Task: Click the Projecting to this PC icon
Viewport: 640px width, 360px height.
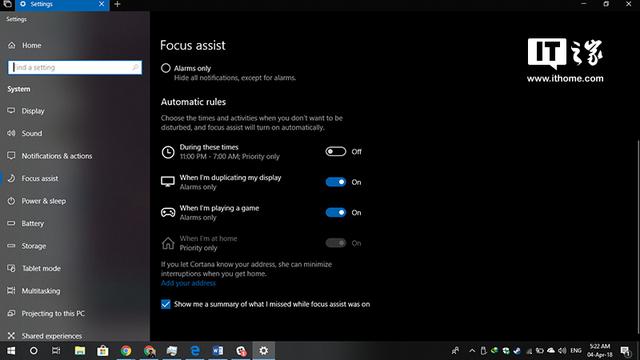Action: tap(11, 313)
